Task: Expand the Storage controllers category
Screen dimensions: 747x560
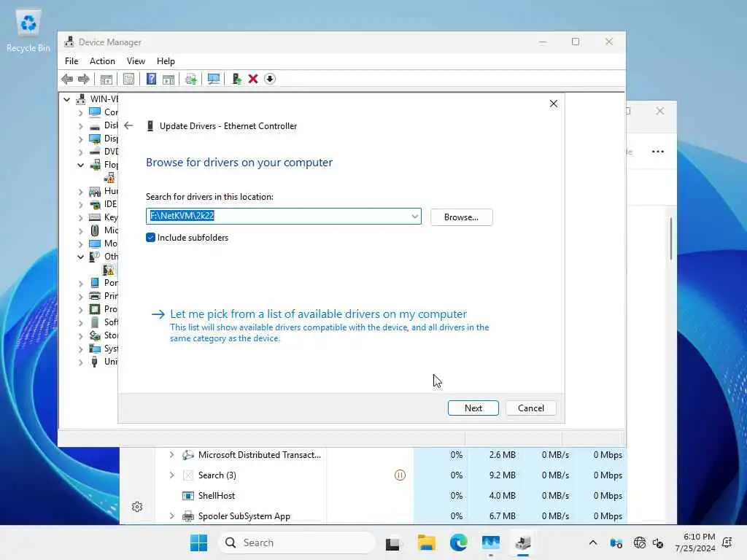Action: point(80,336)
